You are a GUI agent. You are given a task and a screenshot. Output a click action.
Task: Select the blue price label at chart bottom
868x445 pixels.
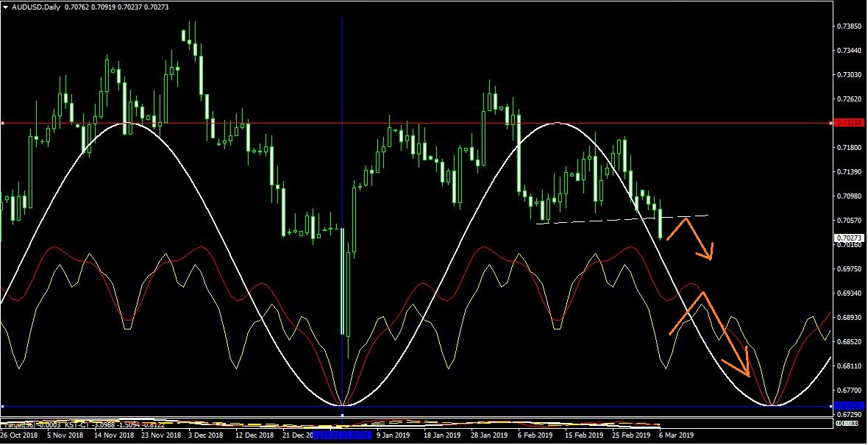tap(848, 406)
